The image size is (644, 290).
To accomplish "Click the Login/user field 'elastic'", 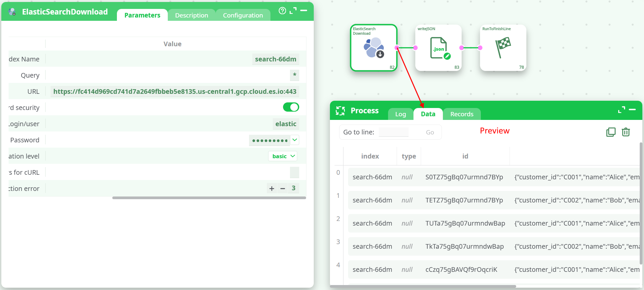I will pyautogui.click(x=286, y=124).
